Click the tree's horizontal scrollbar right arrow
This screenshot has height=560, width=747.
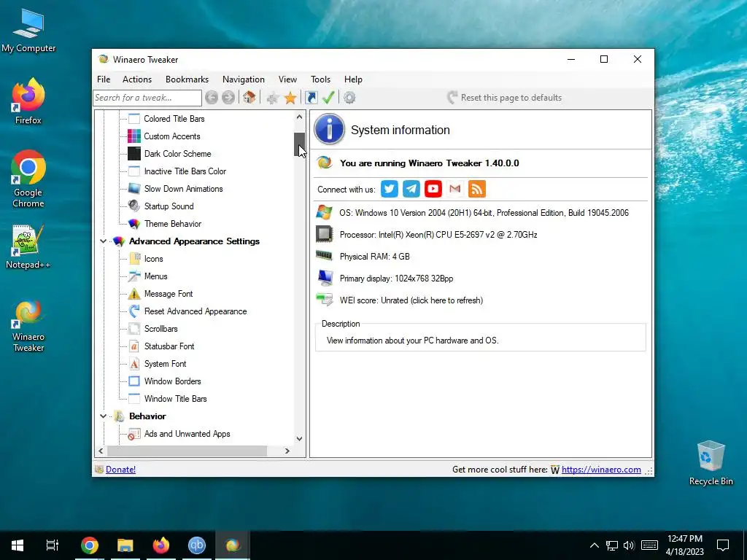[x=287, y=451]
